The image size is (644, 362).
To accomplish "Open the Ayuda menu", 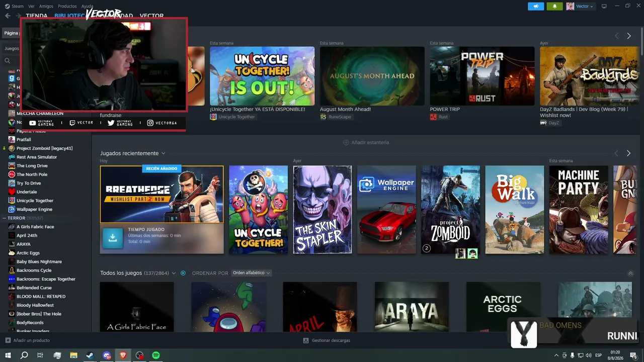I will point(87,6).
